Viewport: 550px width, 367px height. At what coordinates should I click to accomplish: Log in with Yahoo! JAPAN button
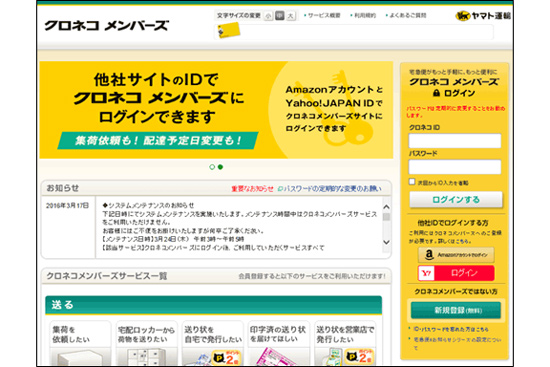456,273
